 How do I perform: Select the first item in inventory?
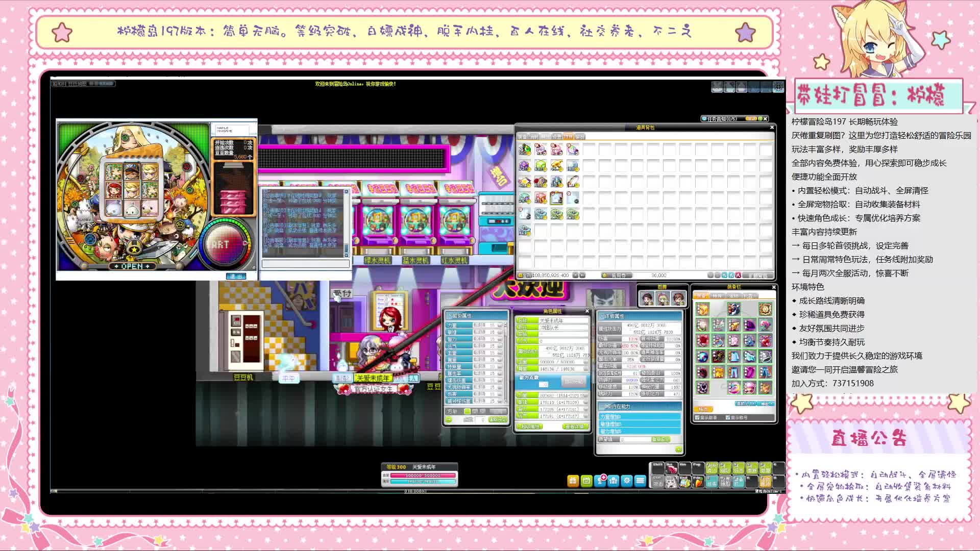tap(525, 149)
